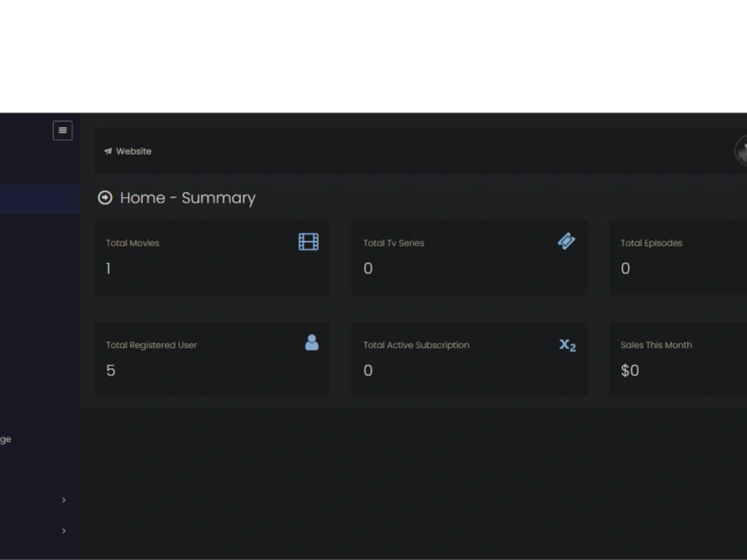Select the Total Episodes label

click(x=651, y=243)
